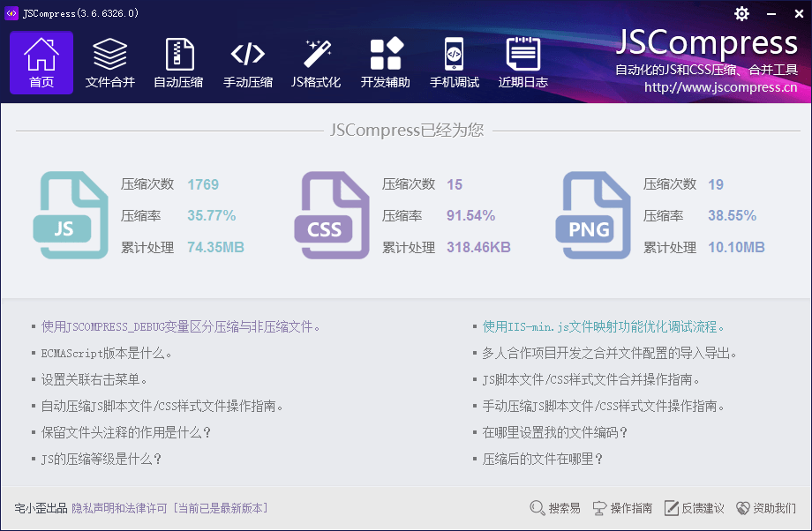812x531 pixels.
Task: Open the 近期日志 recent logs
Action: tap(523, 63)
